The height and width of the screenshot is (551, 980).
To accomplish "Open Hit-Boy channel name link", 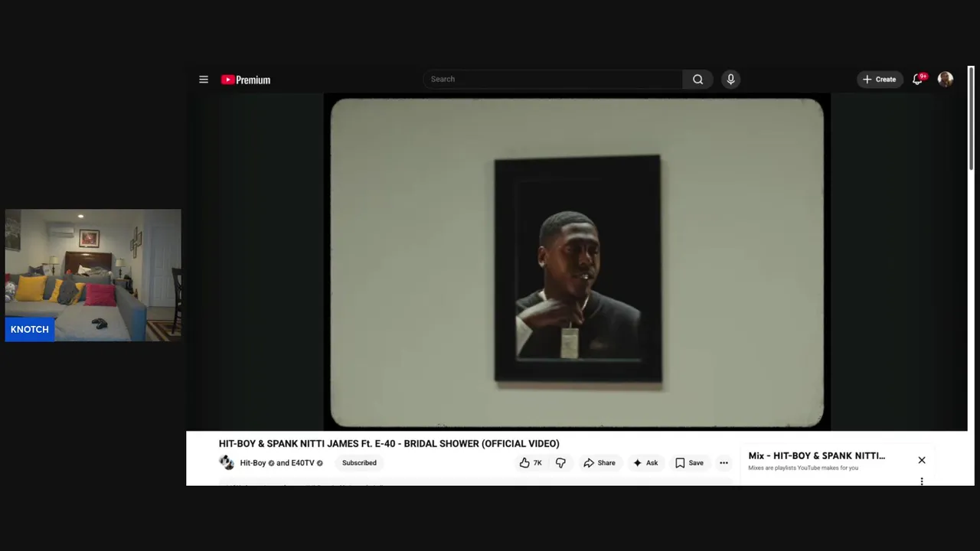I will tap(253, 463).
